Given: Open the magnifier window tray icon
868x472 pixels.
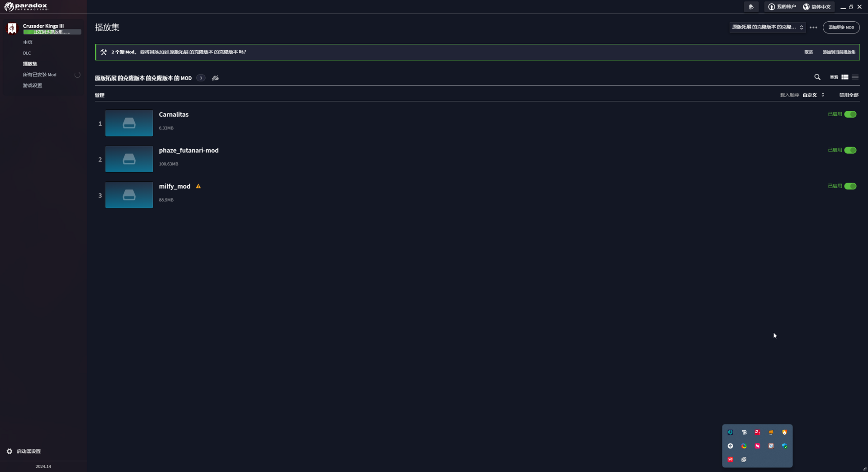Looking at the screenshot, I should 771,446.
